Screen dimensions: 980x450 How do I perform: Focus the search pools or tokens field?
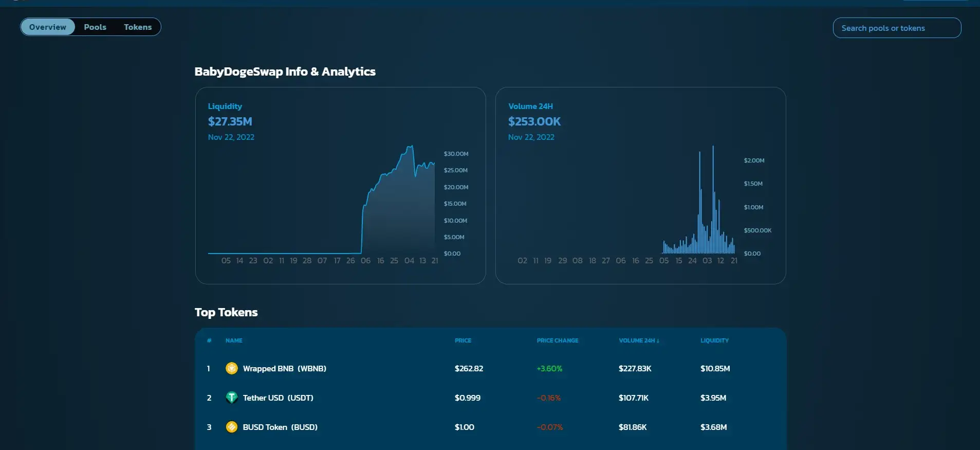point(896,28)
